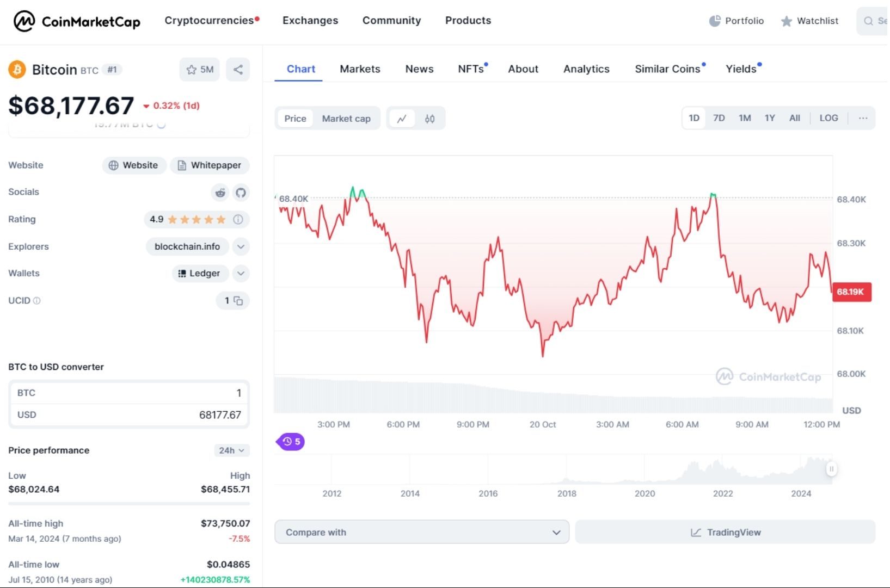Open Bitcoin's GitHub social icon

pyautogui.click(x=241, y=193)
